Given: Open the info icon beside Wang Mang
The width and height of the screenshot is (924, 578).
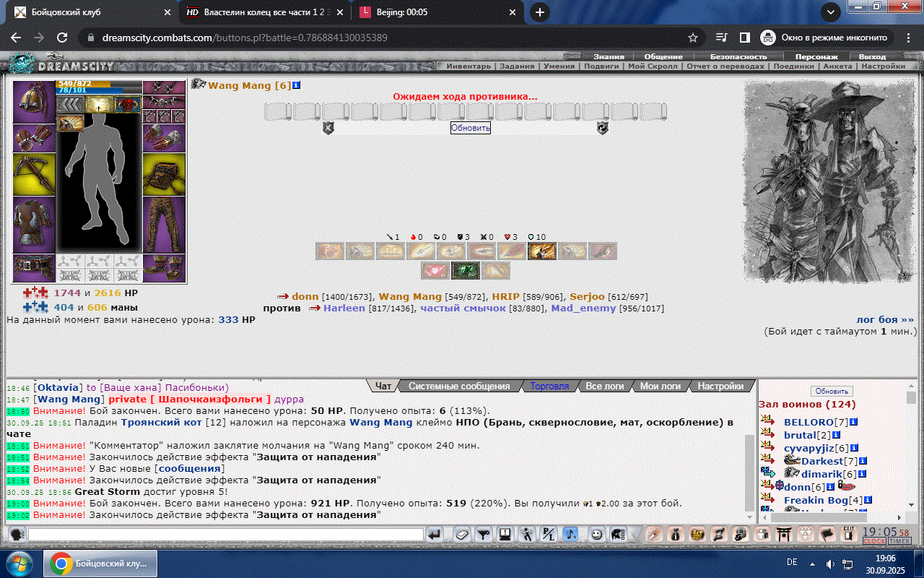Looking at the screenshot, I should pos(296,85).
